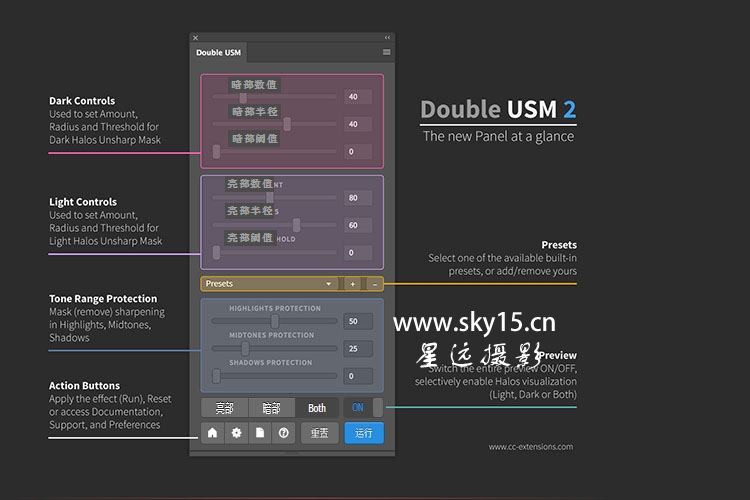
Task: Click "The new Panel at a glance" subtitle
Action: [498, 136]
